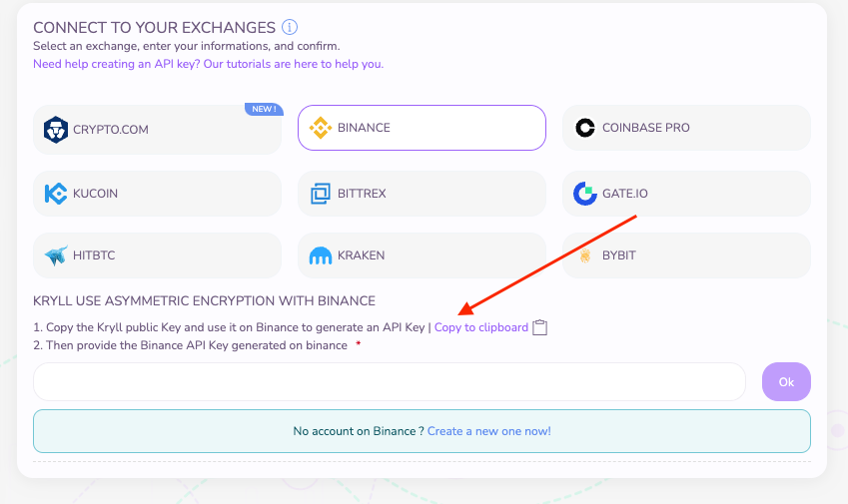Focus the Binance API Key input field
Screen dimensions: 848x504
pos(390,382)
